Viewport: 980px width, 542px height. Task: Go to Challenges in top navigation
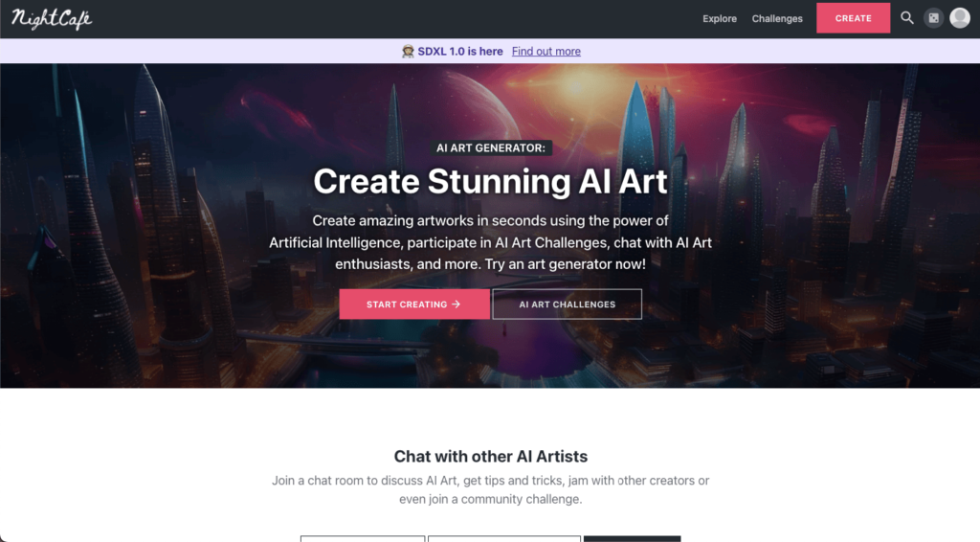coord(777,19)
